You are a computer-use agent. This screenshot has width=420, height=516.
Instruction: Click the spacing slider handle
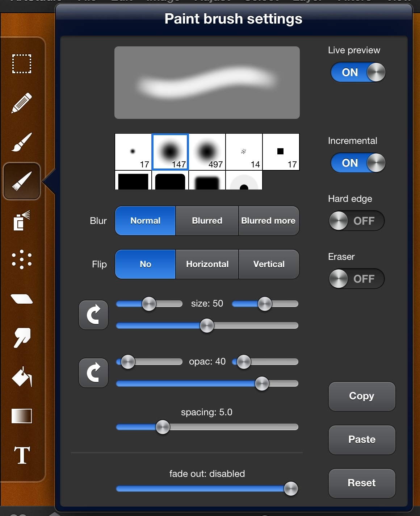[x=163, y=427]
